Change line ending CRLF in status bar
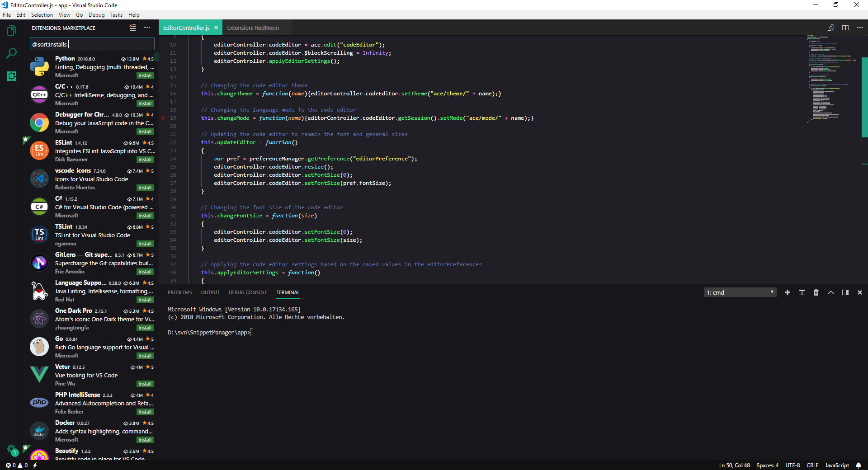Screen dimensions: 868x470 coord(812,465)
